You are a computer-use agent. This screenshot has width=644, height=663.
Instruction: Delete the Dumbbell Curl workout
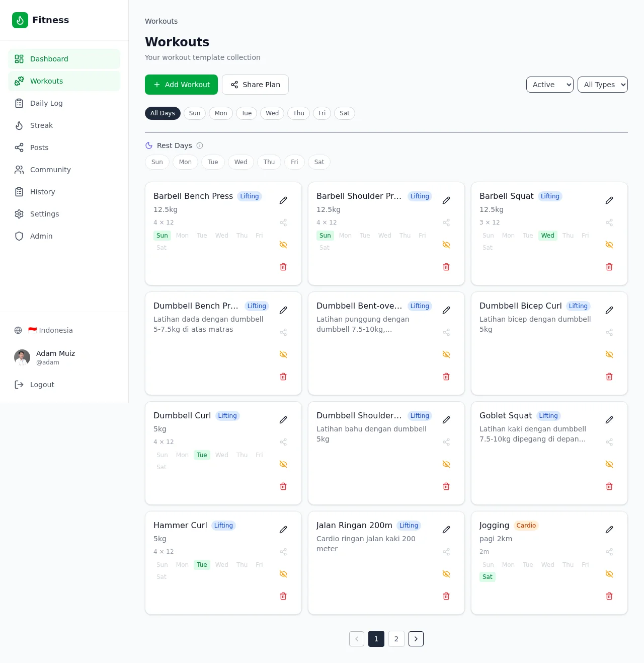[283, 486]
